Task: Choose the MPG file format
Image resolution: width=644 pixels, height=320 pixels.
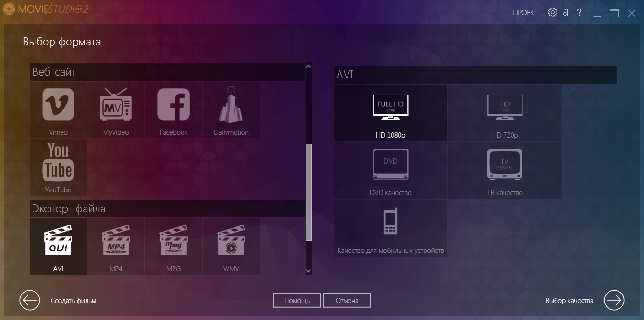Action: (174, 246)
